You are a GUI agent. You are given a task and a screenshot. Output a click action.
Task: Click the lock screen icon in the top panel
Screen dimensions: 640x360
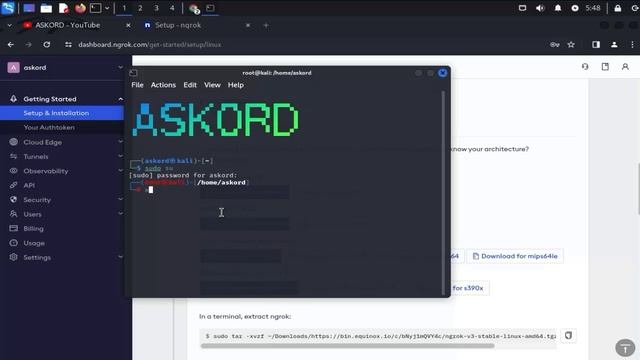click(618, 8)
